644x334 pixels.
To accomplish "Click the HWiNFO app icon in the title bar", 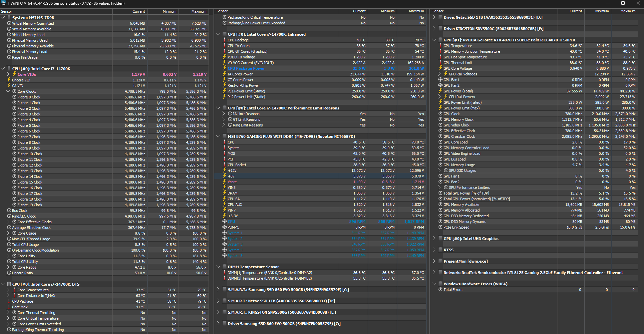I will (x=4, y=3).
